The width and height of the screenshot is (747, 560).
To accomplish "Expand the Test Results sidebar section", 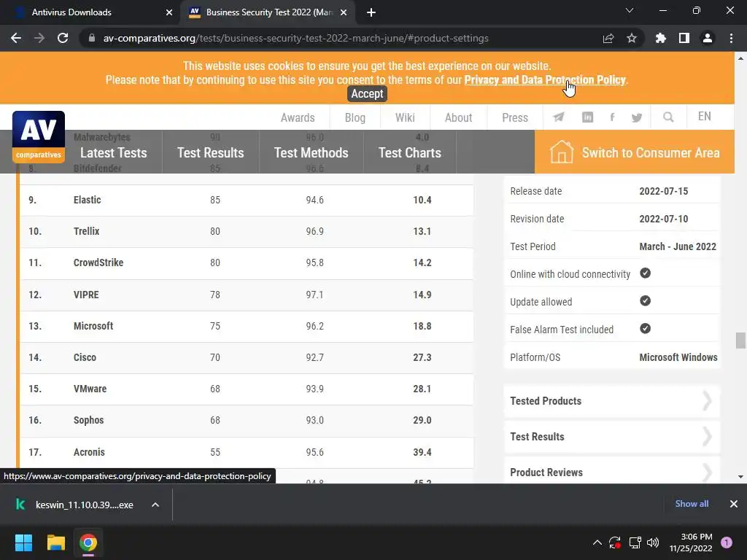I will 612,437.
